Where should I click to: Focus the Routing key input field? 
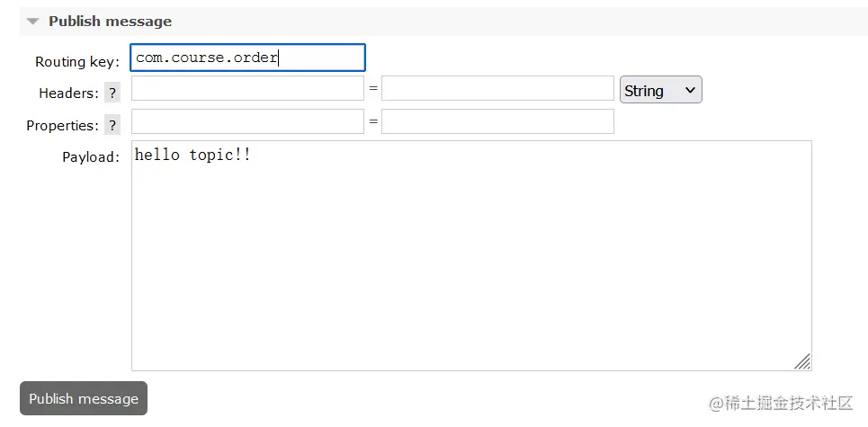click(x=247, y=58)
